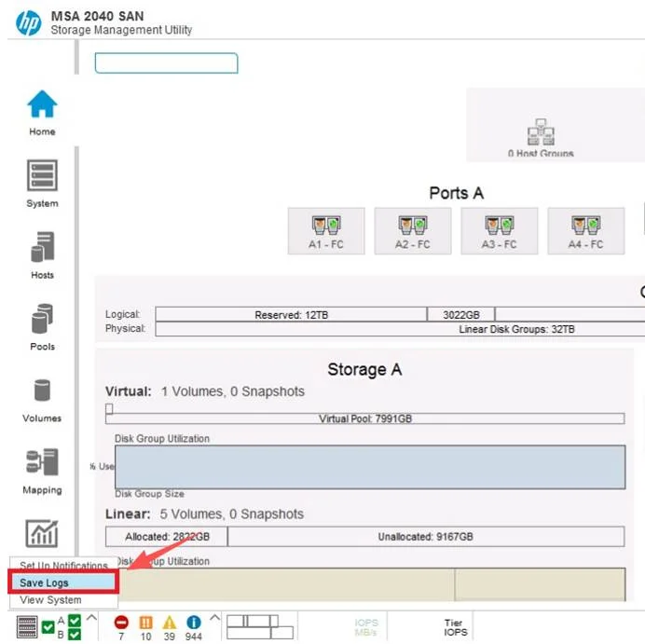Click the Reserved: 12TB capacity segment
The image size is (645, 644).
291,315
